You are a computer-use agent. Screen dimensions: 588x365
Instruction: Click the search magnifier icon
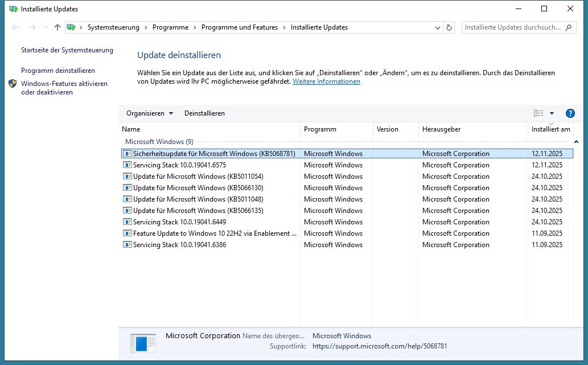pyautogui.click(x=569, y=27)
